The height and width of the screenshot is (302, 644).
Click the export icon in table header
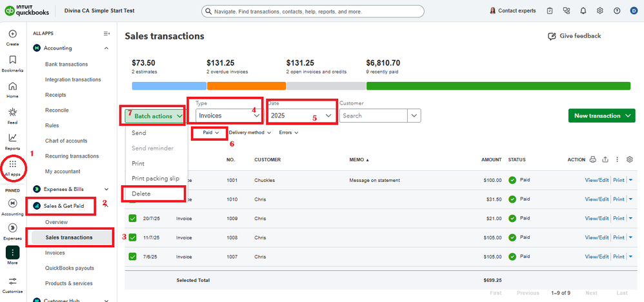605,159
